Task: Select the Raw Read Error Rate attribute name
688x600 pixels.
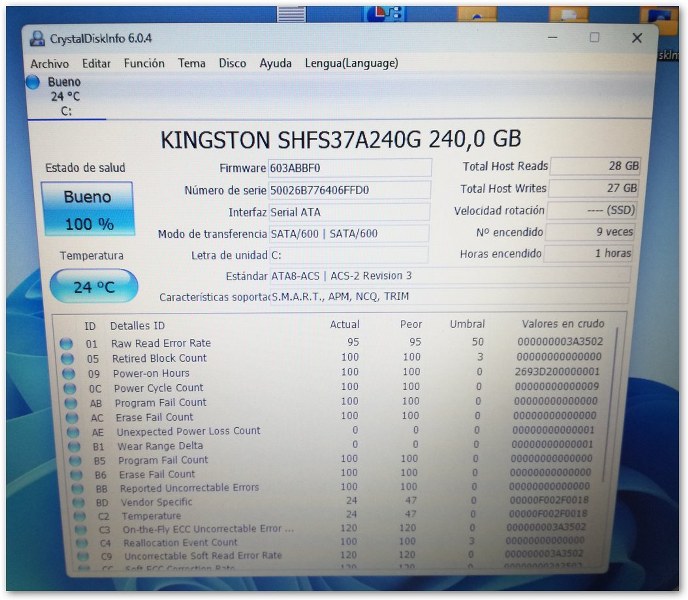Action: (161, 343)
